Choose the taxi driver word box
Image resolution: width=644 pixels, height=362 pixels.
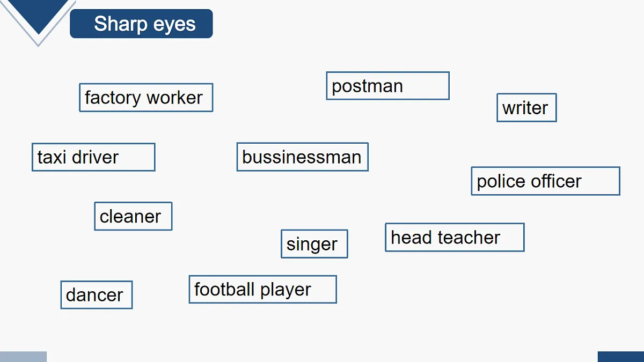[93, 157]
